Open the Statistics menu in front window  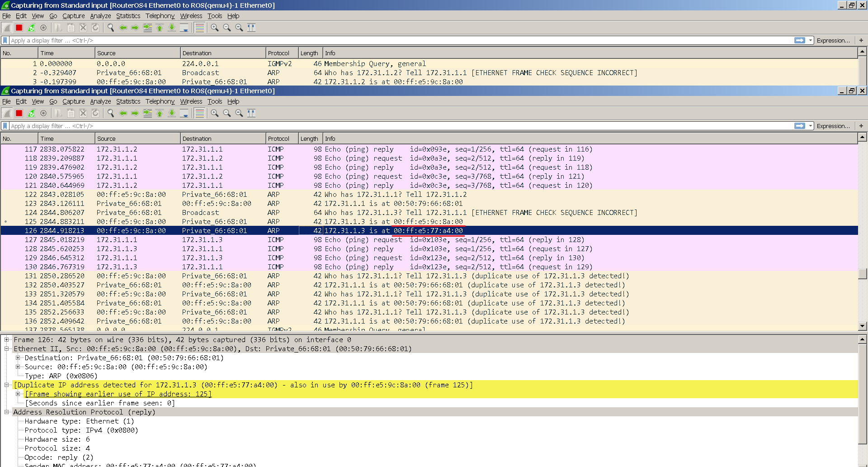click(x=128, y=101)
